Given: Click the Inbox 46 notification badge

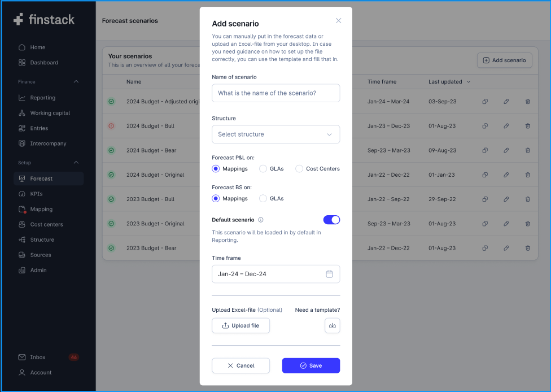Looking at the screenshot, I should pyautogui.click(x=74, y=357).
